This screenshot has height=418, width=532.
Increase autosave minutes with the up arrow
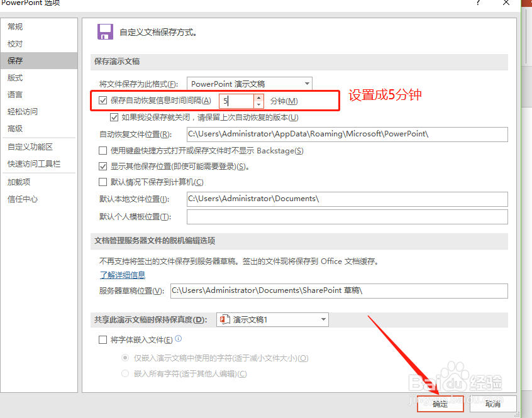click(x=258, y=97)
